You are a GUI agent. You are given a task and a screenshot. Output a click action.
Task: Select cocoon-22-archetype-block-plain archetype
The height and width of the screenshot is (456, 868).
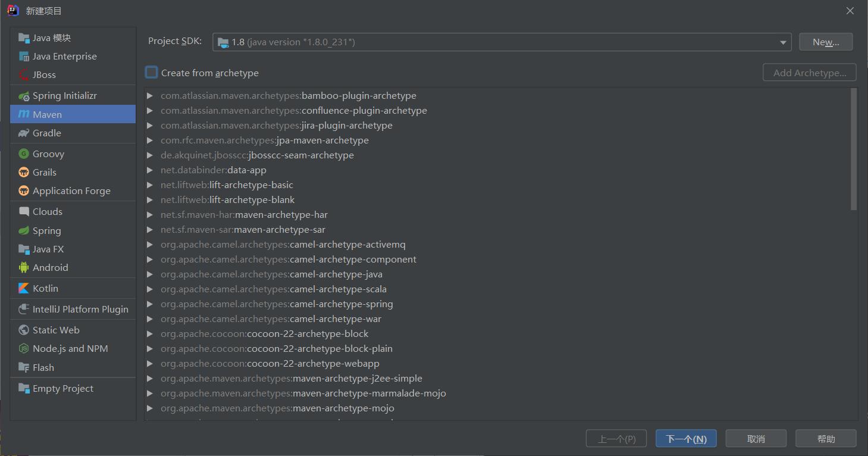497,349
